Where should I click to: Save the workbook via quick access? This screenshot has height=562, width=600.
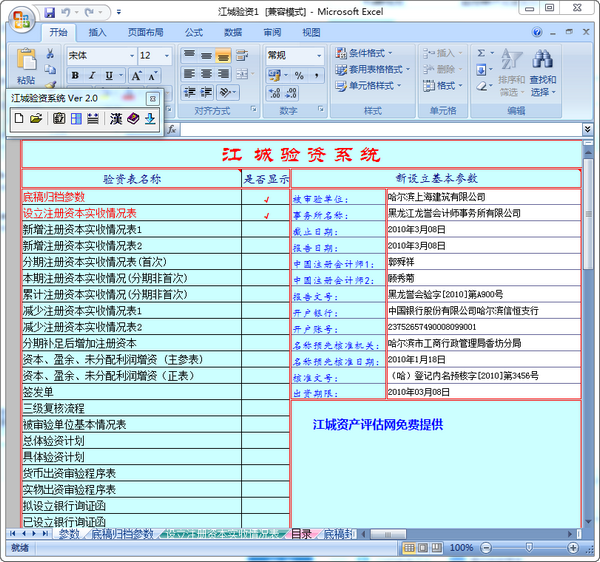50,13
